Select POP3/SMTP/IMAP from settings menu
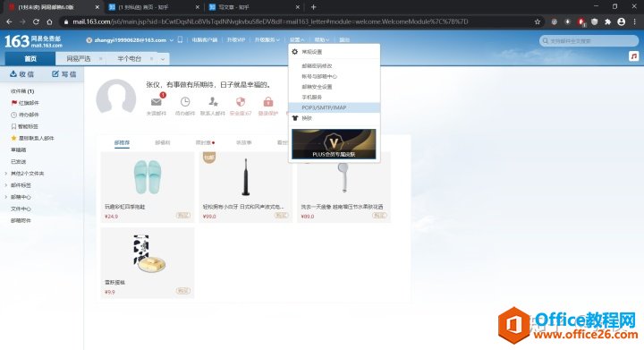This screenshot has width=644, height=350. pyautogui.click(x=334, y=107)
